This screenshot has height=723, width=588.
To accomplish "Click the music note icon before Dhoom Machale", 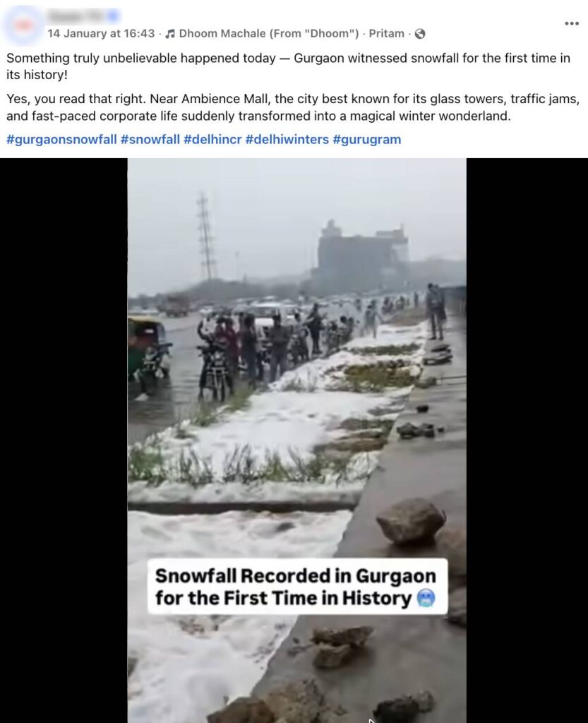I will (x=170, y=34).
